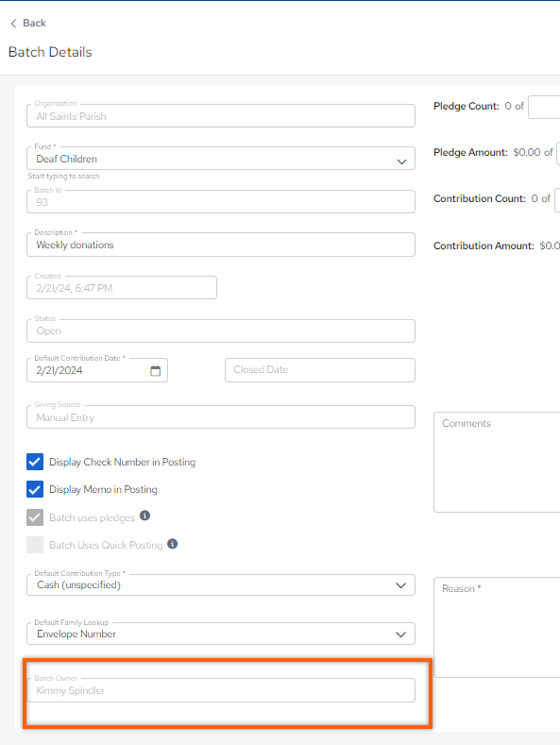Screen dimensions: 560x745
Task: Toggle Display Memo in Posting checkbox
Action: click(x=35, y=489)
